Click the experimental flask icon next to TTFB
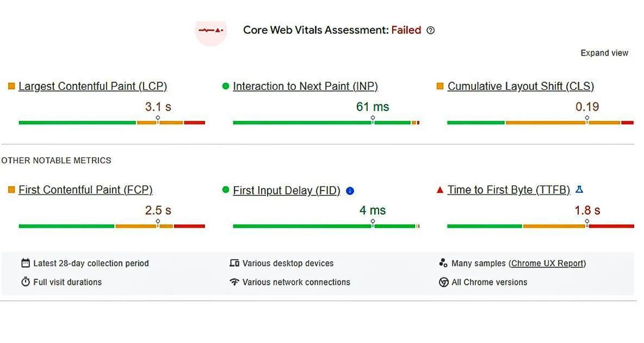644x343 pixels. [x=579, y=189]
